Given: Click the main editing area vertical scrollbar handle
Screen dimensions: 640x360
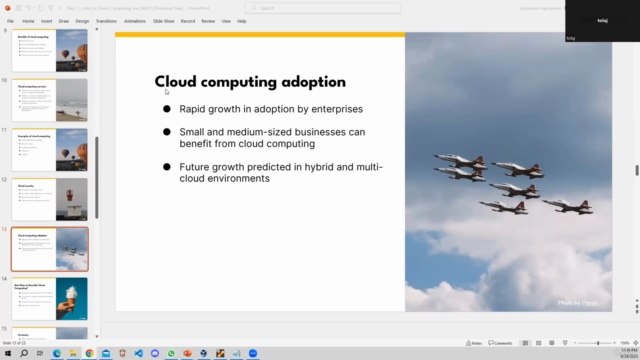Looking at the screenshot, I should [637, 170].
